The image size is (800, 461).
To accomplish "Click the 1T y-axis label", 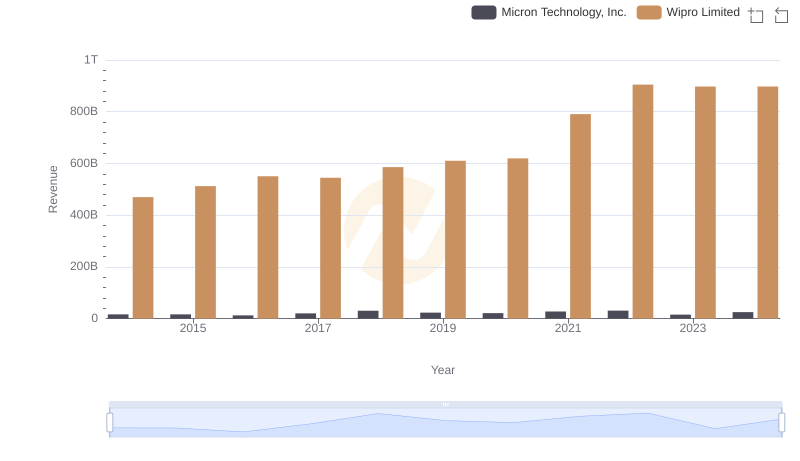I will click(91, 60).
